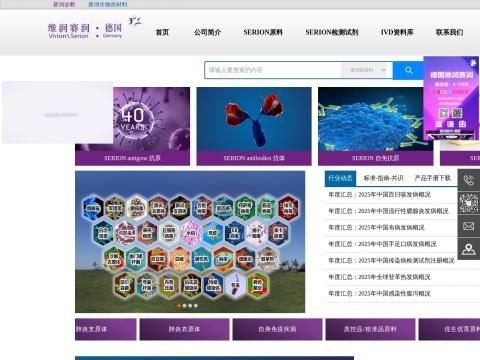Click the hexagon pathogen carousel banner
The height and width of the screenshot is (360, 480).
click(x=190, y=242)
